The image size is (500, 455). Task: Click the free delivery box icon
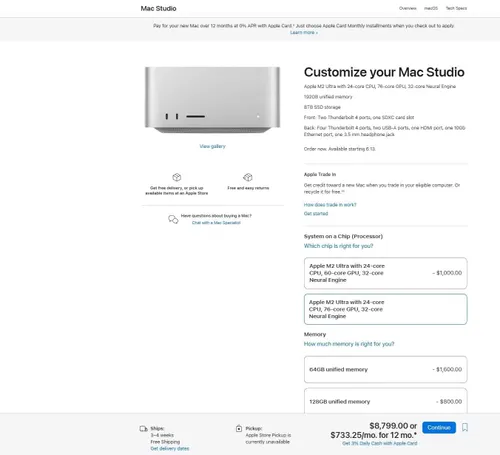[177, 177]
